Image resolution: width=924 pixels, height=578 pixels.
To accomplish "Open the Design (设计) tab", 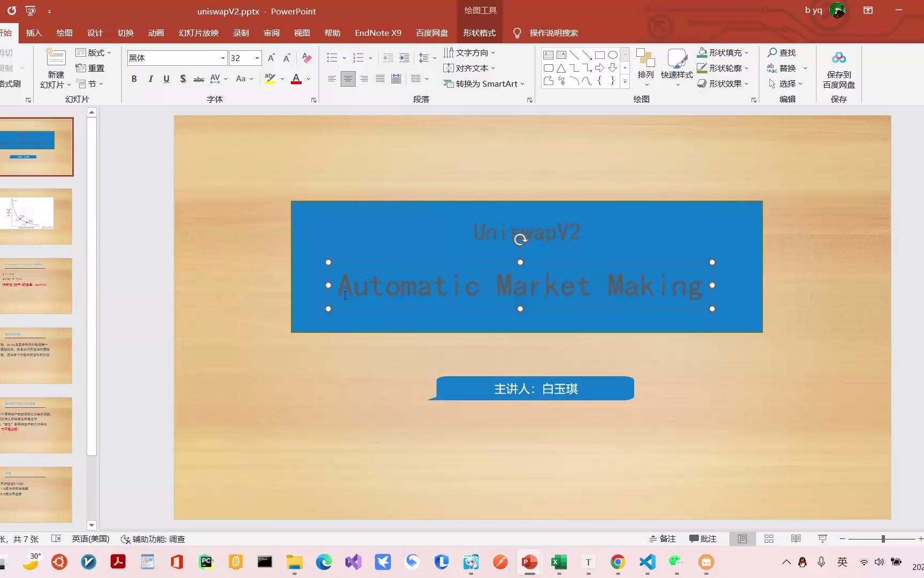I will tap(95, 33).
